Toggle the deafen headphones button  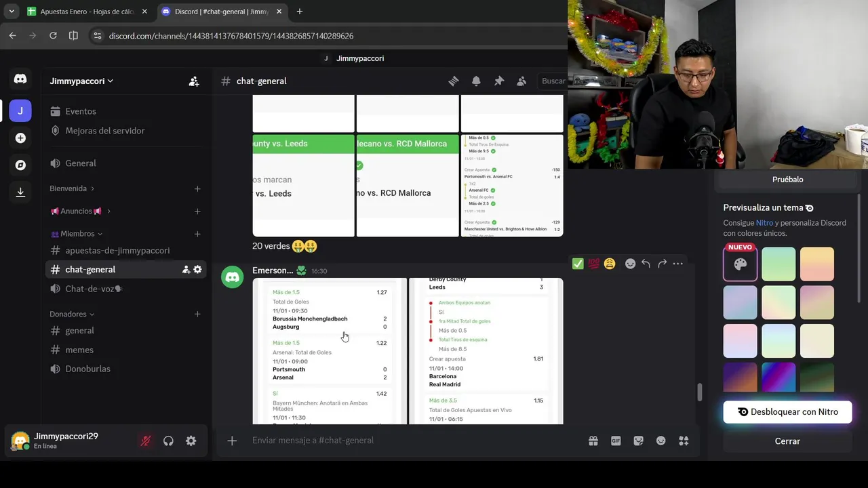[x=168, y=441]
